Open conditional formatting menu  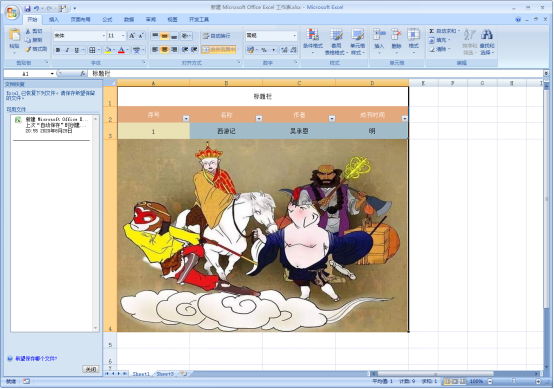point(313,41)
